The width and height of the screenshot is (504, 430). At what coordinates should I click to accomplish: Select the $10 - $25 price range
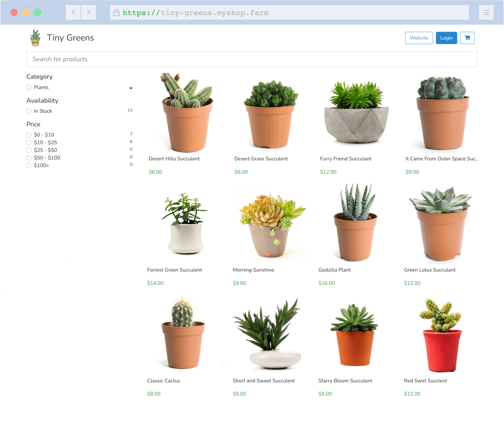click(x=29, y=143)
